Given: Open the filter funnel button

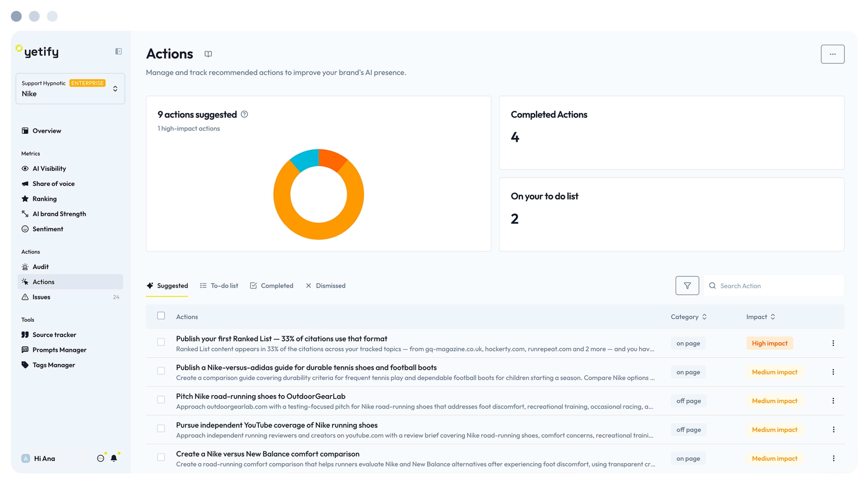Looking at the screenshot, I should tap(687, 286).
